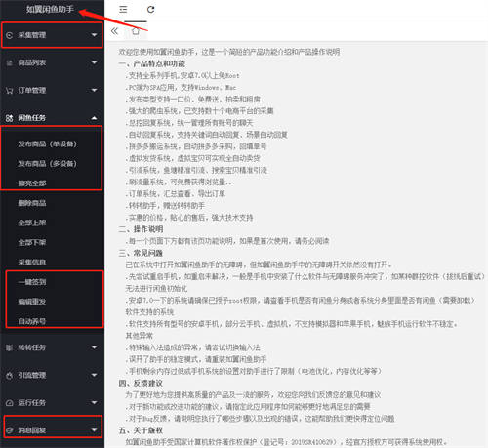Image resolution: width=488 pixels, height=448 pixels.
Task: Click the 转转任务 sidebar icon
Action: tap(10, 347)
